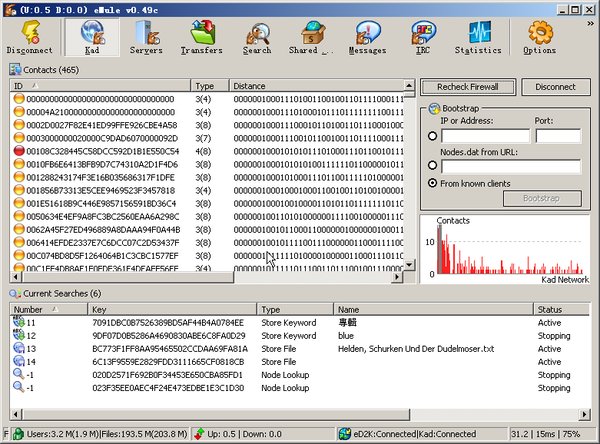Click contacts list scroll down arrow

tap(409, 264)
